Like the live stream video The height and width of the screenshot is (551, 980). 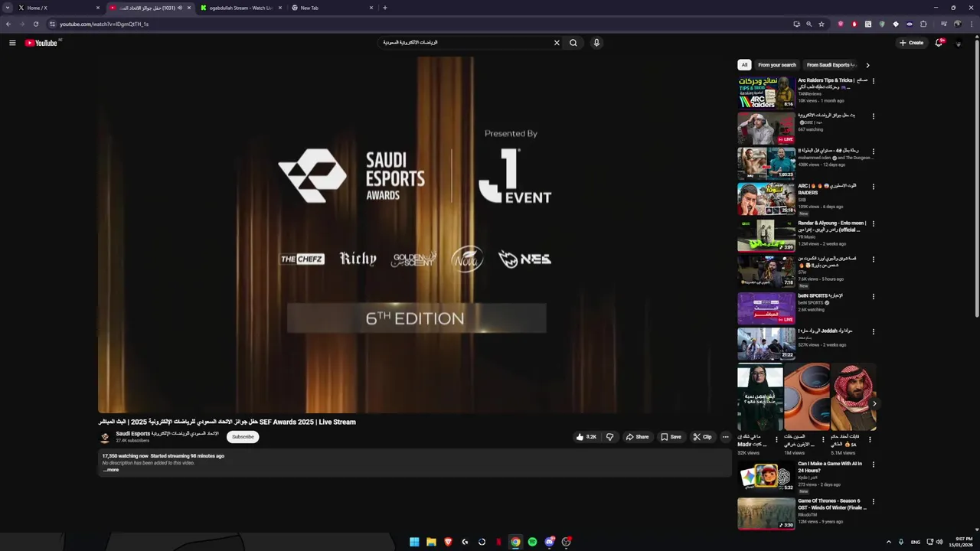(x=586, y=437)
